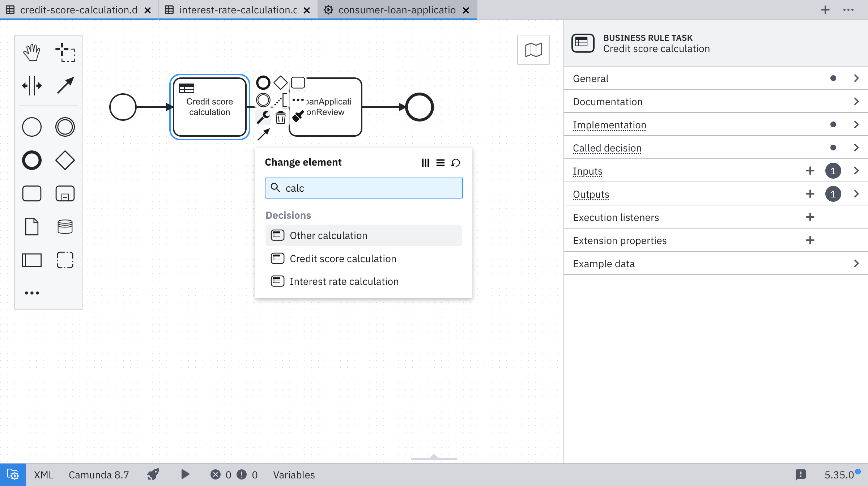868x486 pixels.
Task: Click the calc search field
Action: pyautogui.click(x=363, y=188)
